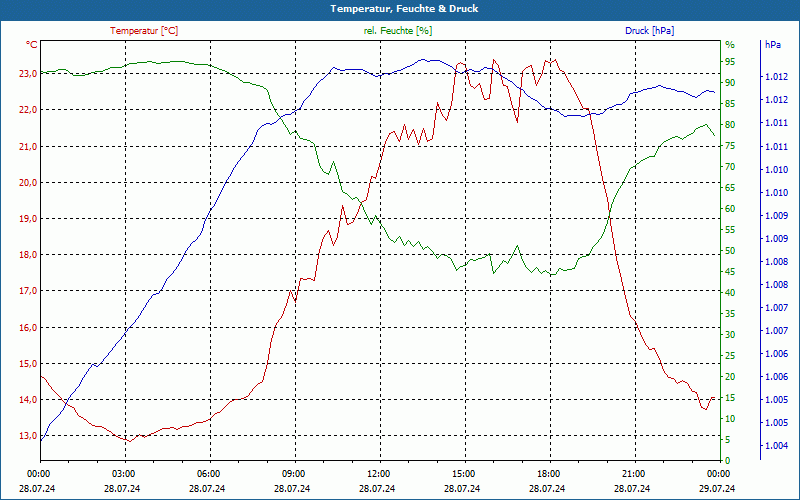Click the 22,0 temperature axis tick
Image resolution: width=800 pixels, height=500 pixels.
28,110
